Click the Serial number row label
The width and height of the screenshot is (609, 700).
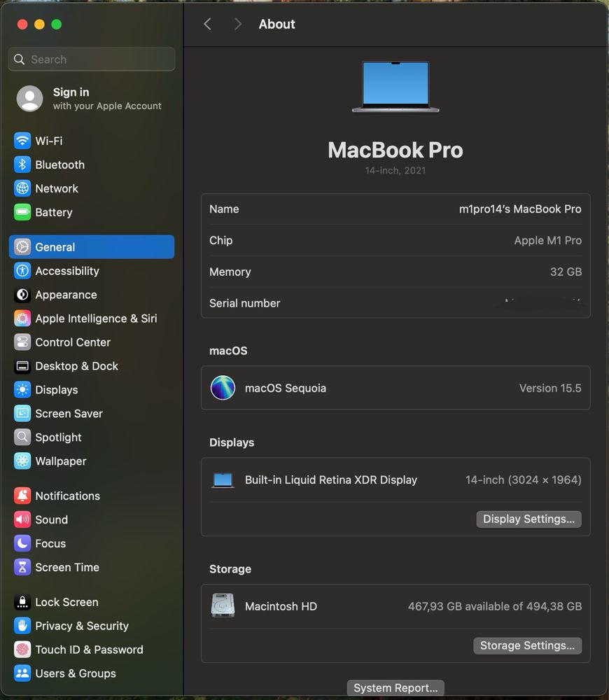[x=245, y=303]
